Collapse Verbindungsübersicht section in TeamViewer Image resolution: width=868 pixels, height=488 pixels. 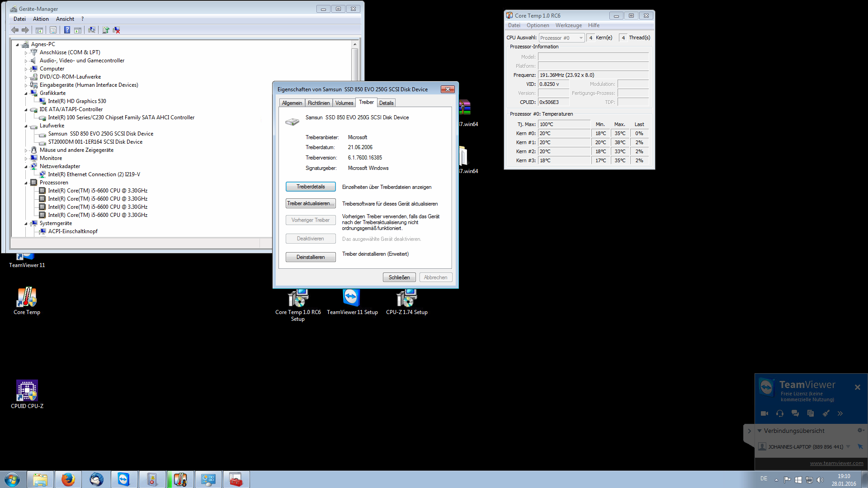pos(759,431)
